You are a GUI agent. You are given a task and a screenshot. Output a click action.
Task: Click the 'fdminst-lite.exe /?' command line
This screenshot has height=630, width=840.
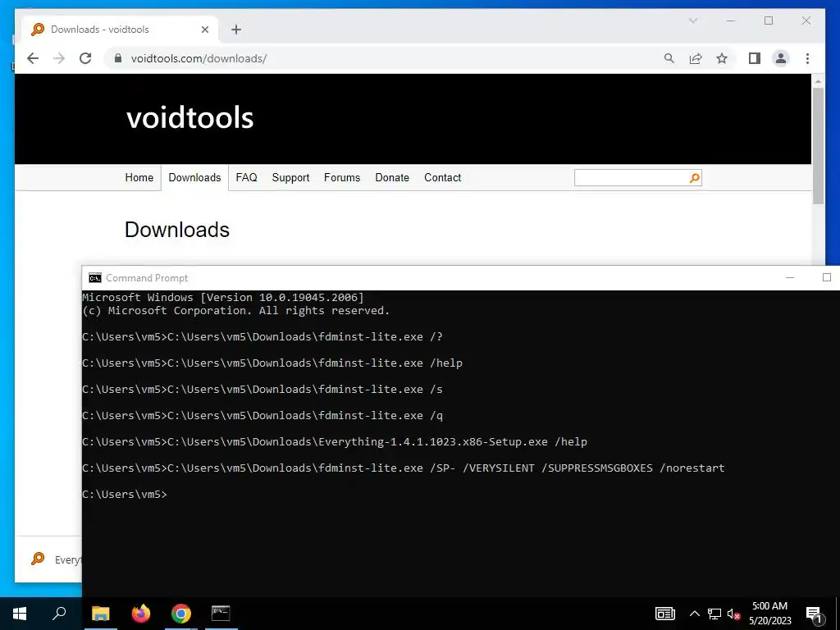click(x=262, y=337)
